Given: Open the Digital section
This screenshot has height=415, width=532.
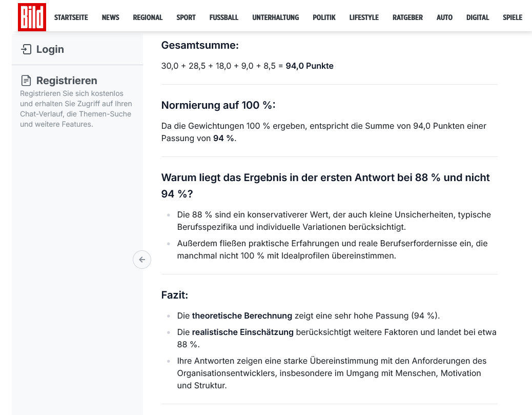Looking at the screenshot, I should click(478, 17).
